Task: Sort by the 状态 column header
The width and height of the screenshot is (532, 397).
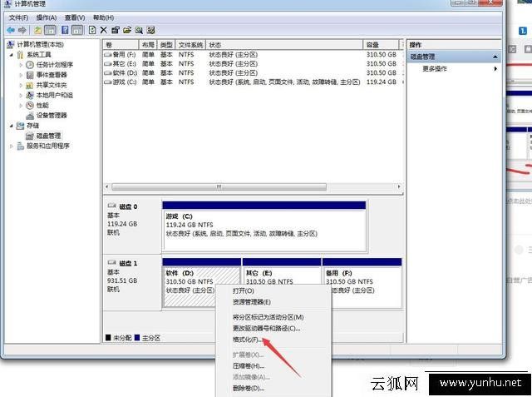Action: point(284,45)
